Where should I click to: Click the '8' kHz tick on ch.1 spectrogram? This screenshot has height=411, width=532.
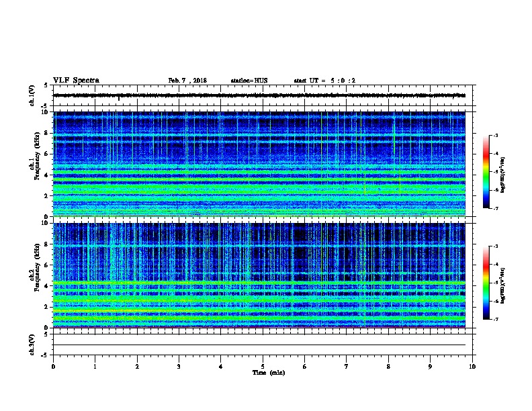pos(47,133)
